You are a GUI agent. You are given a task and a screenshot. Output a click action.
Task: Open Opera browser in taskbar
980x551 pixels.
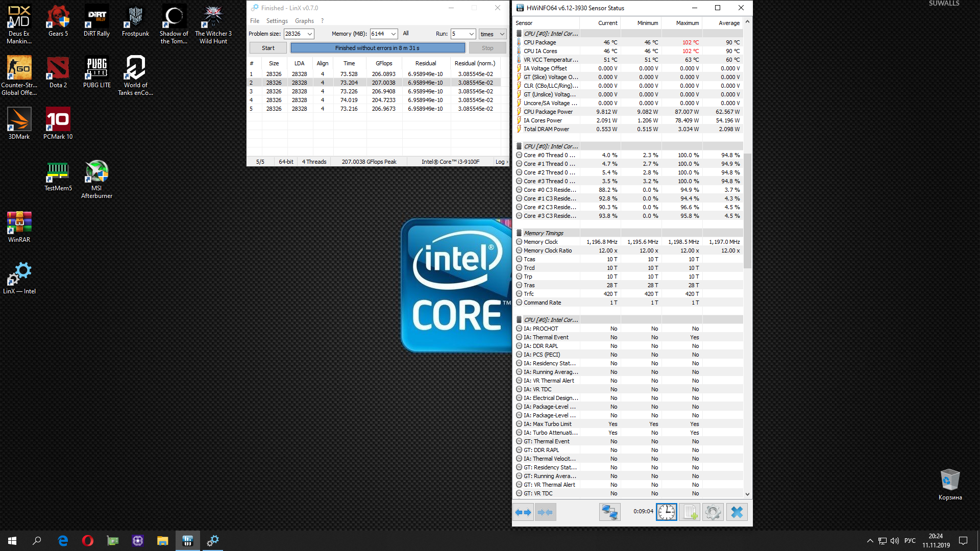[88, 541]
